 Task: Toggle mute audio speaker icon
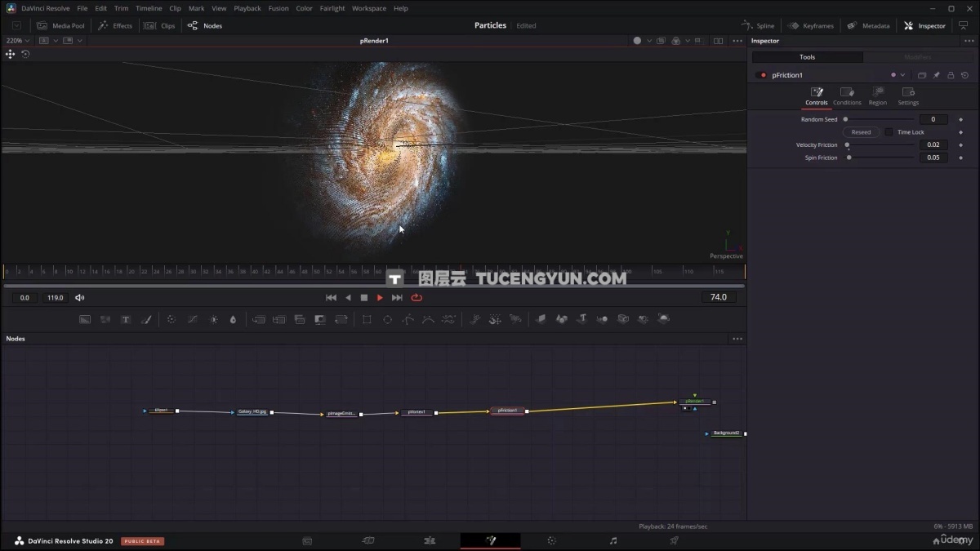tap(79, 298)
